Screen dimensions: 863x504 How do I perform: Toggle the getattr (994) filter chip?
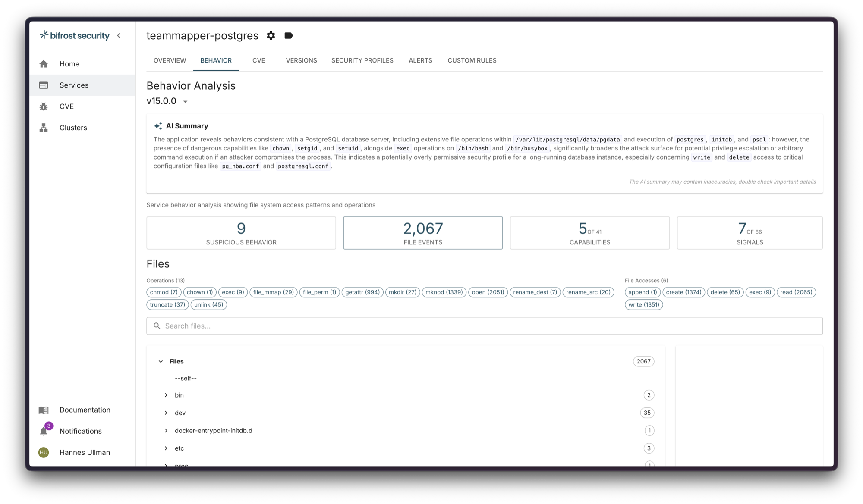click(x=362, y=292)
